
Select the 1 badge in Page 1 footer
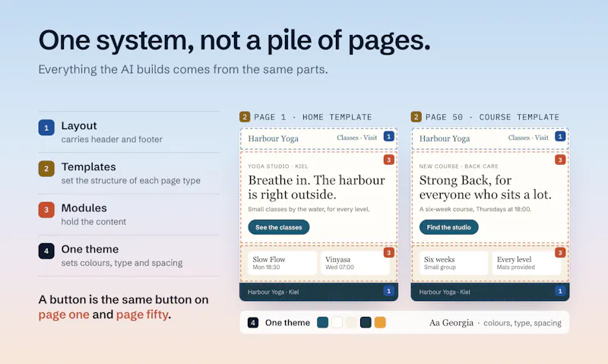coord(389,291)
